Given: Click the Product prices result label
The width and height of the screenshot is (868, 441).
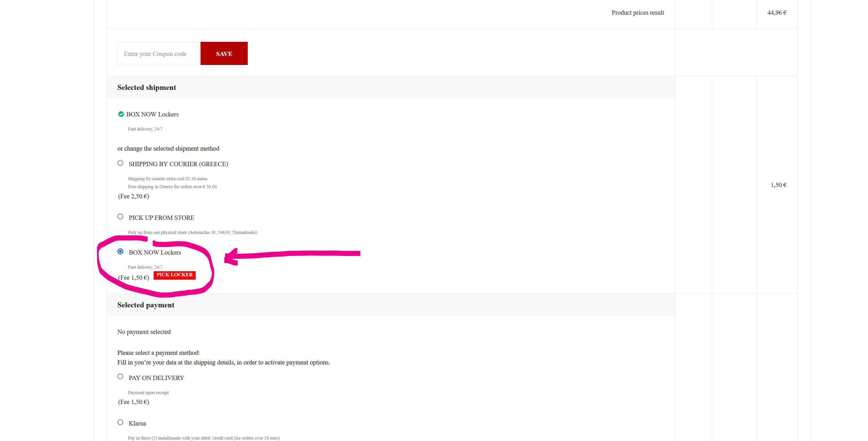Looking at the screenshot, I should 637,12.
